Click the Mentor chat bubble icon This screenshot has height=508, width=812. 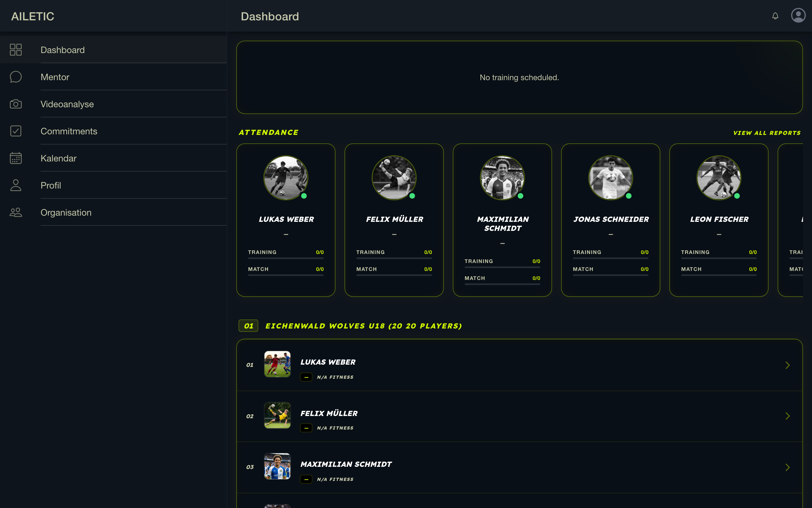pos(16,77)
